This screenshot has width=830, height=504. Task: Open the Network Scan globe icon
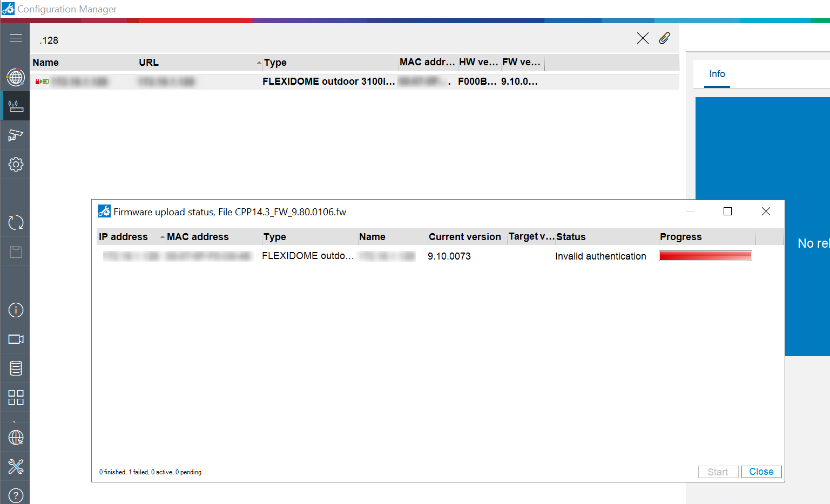tap(16, 77)
